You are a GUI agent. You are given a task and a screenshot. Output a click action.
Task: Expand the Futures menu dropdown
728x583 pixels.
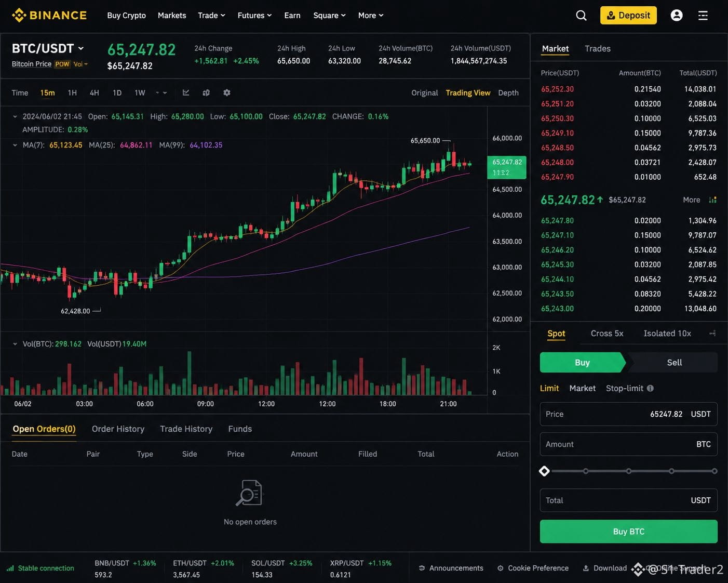254,16
